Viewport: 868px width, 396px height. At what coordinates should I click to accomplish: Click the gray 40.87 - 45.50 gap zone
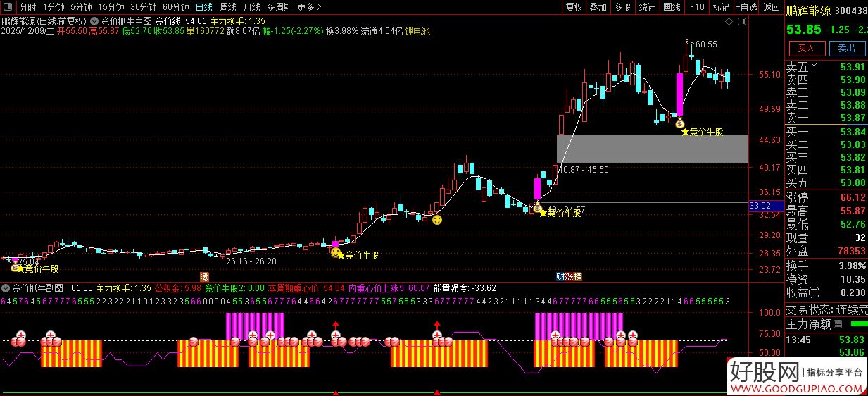point(652,149)
